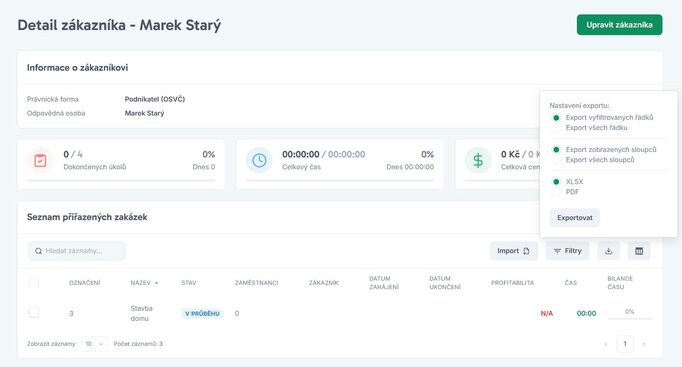Click the total price dollar icon

pyautogui.click(x=478, y=160)
